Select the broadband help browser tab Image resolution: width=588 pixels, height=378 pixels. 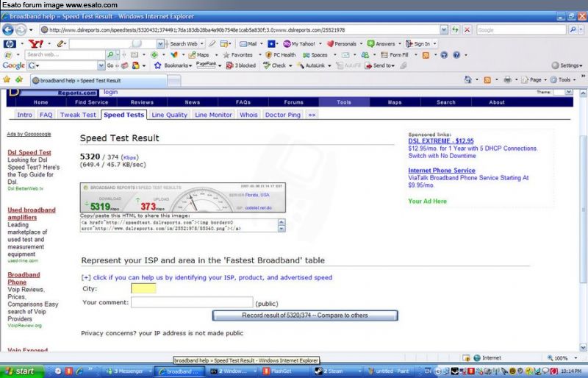[99, 80]
